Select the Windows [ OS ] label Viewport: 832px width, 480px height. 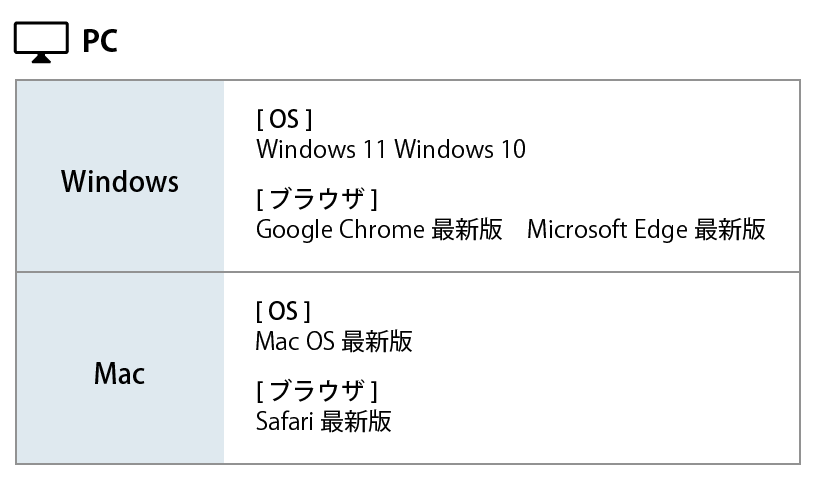[x=284, y=119]
